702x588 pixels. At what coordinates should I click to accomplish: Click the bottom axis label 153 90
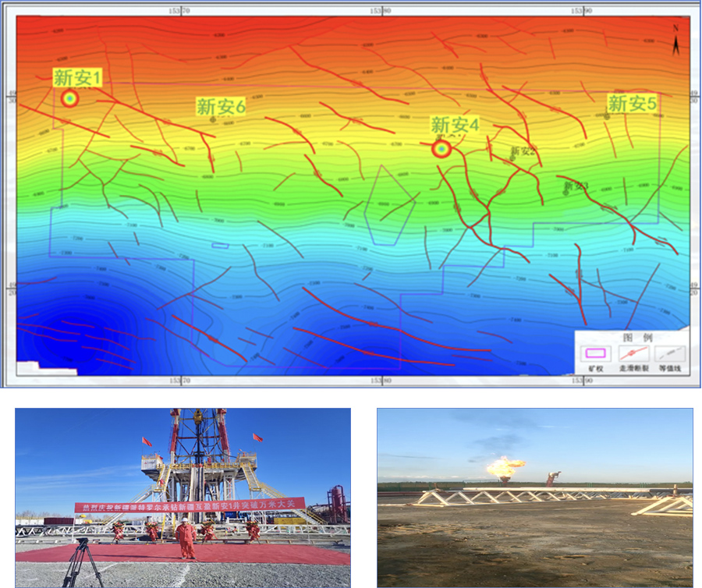pos(582,381)
